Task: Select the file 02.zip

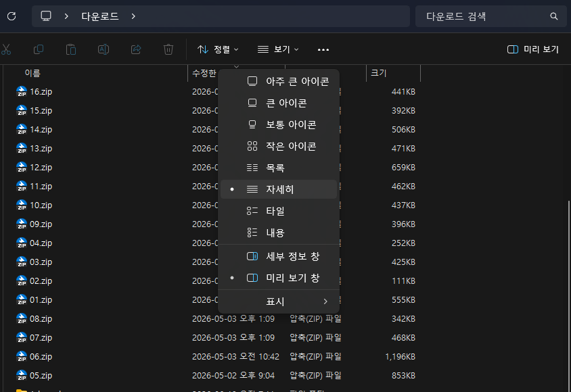Action: pyautogui.click(x=41, y=280)
